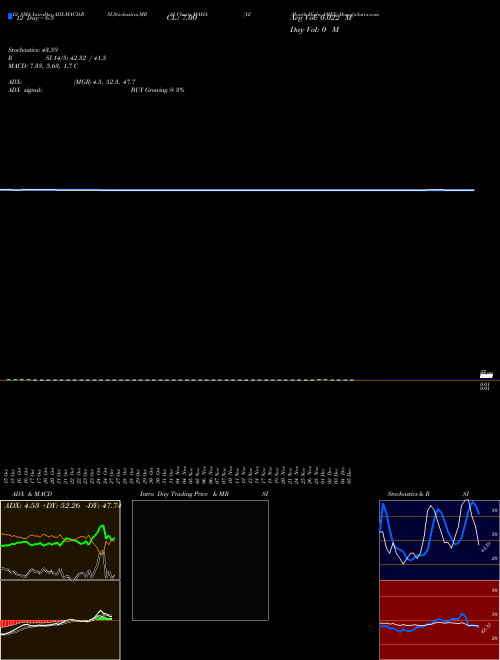Open the blue Stochastics chart panel
500x660 pixels.
coord(439,540)
